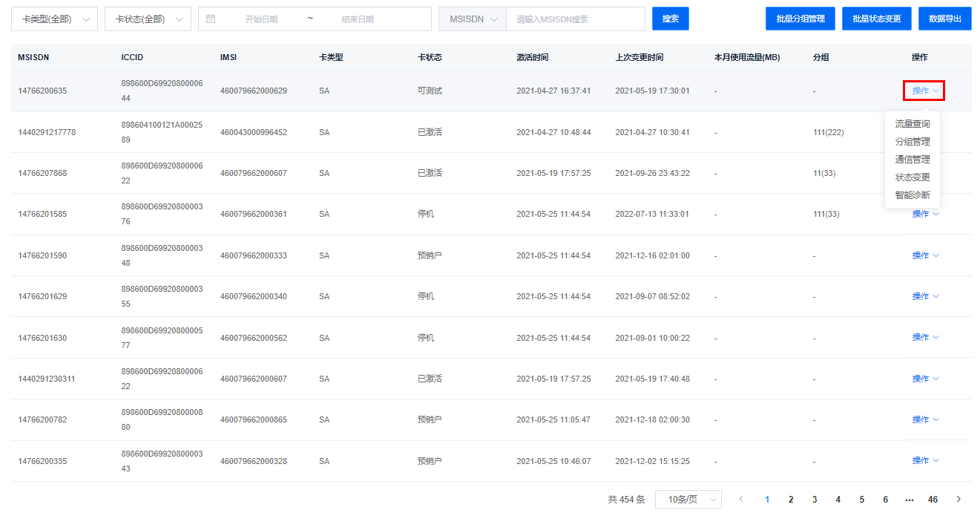Click the calendar icon in date range picker
Viewport: 980px width, 516px height.
click(x=211, y=19)
